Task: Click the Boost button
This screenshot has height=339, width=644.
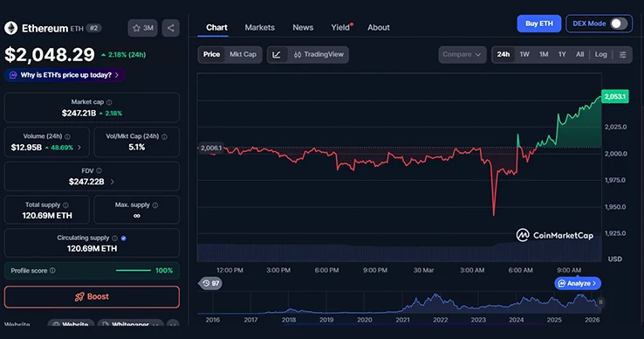Action: pyautogui.click(x=92, y=297)
